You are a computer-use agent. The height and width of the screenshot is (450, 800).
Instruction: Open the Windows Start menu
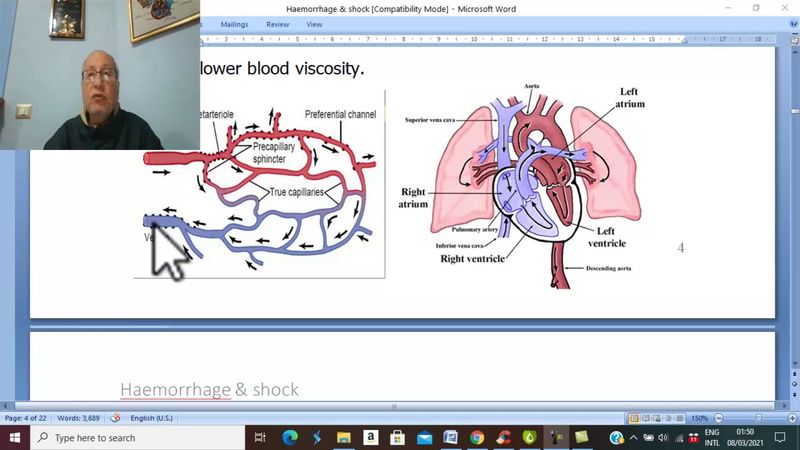click(x=15, y=438)
